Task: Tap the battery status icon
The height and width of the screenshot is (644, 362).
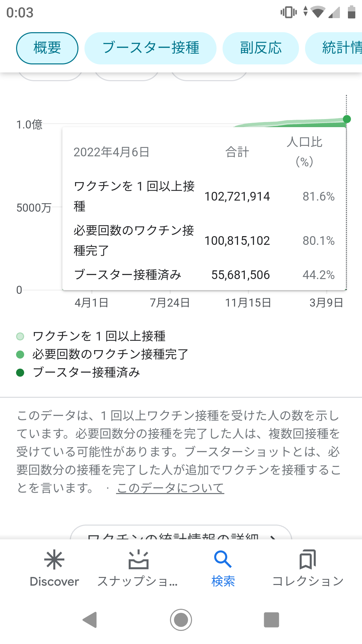Action: pyautogui.click(x=351, y=12)
